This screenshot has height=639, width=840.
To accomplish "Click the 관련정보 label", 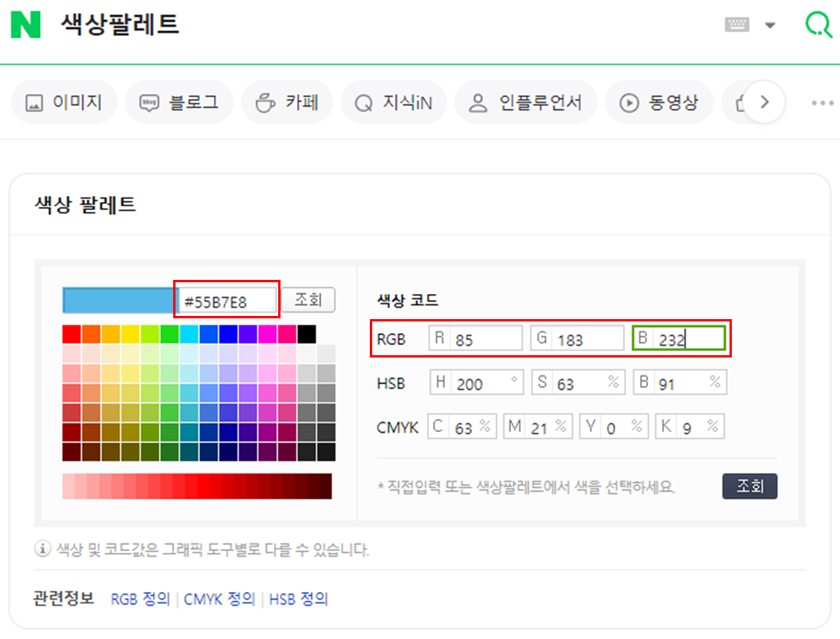I will click(63, 598).
